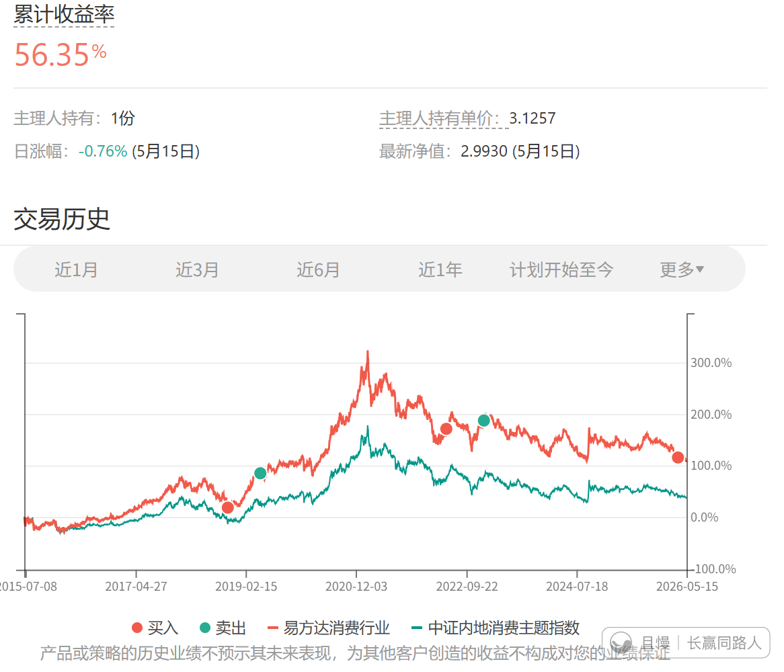Viewport: 784px width, 672px height.
Task: Click the 交易历史 section heading
Action: [61, 219]
